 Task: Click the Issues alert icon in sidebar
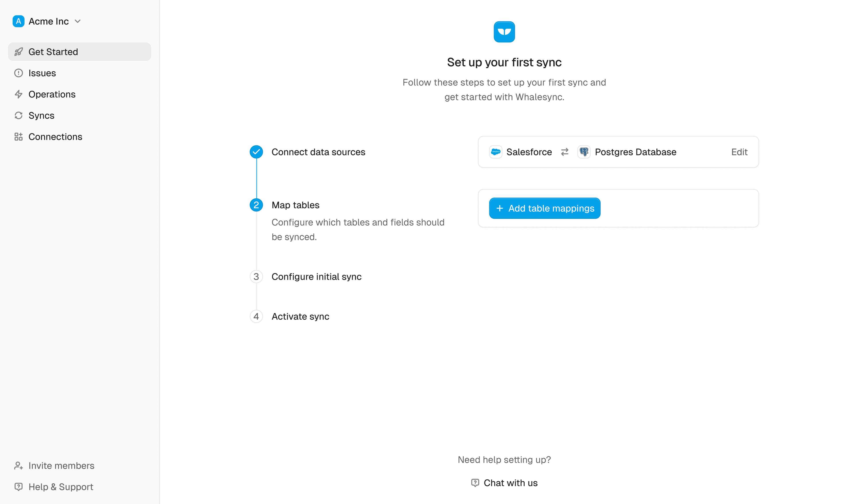19,73
